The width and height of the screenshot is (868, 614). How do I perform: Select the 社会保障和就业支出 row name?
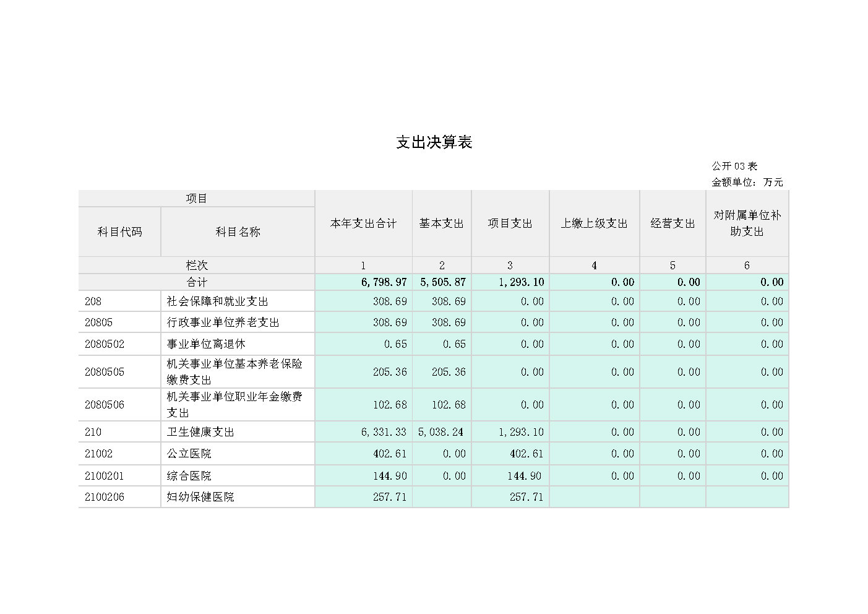pyautogui.click(x=217, y=301)
